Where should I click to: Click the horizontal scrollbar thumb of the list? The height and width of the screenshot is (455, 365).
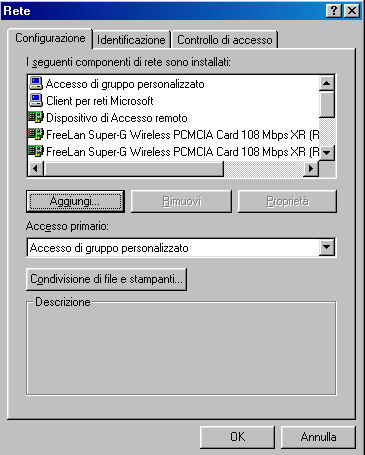[133, 169]
